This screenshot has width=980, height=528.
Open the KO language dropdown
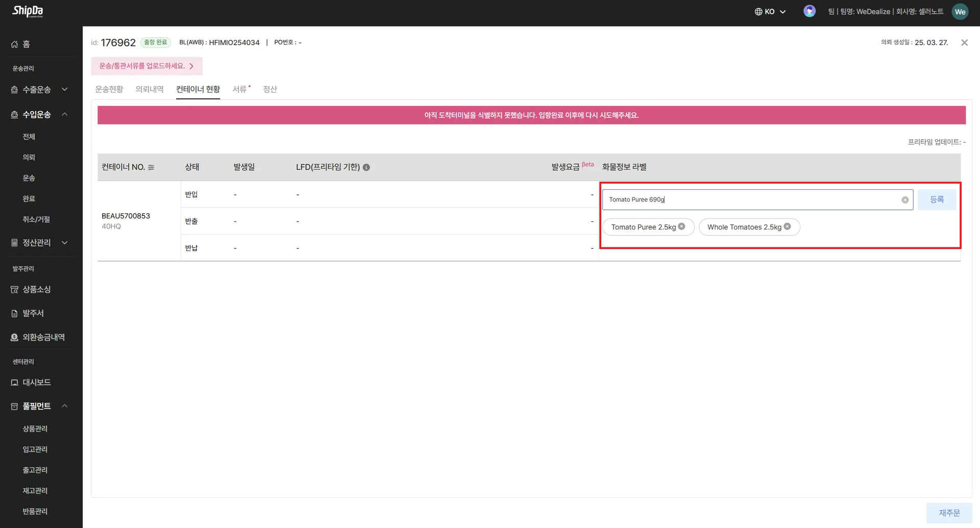[x=770, y=12]
